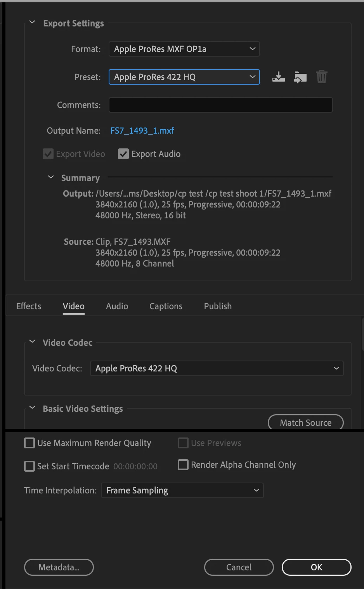
Task: Click Source 'Clip, FS7_1493.MXF' text
Action: click(133, 242)
